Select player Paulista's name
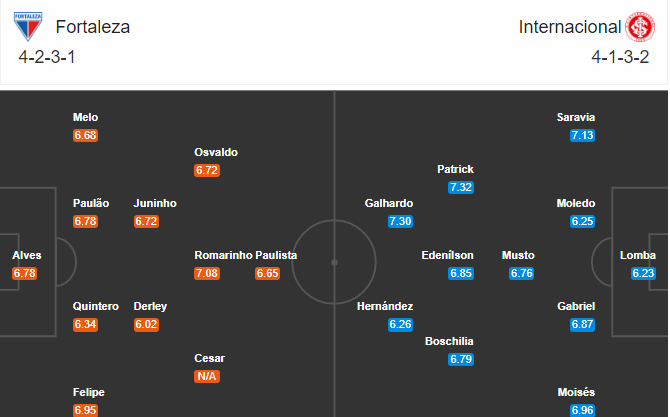Image resolution: width=670 pixels, height=417 pixels. [276, 255]
